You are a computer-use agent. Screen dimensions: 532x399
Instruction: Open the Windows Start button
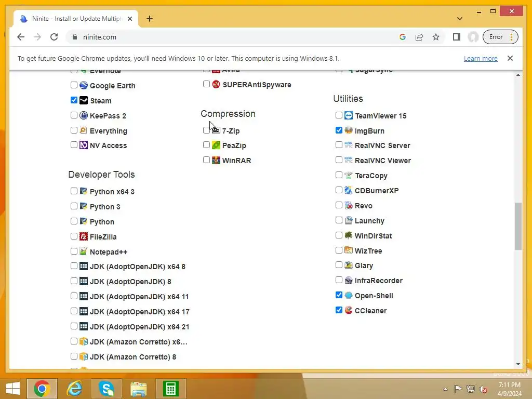[x=13, y=389]
